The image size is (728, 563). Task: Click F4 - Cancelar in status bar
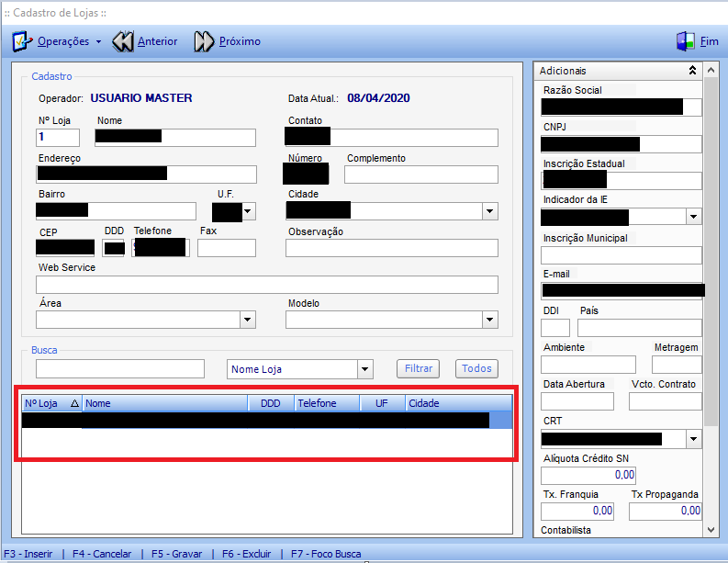click(102, 554)
